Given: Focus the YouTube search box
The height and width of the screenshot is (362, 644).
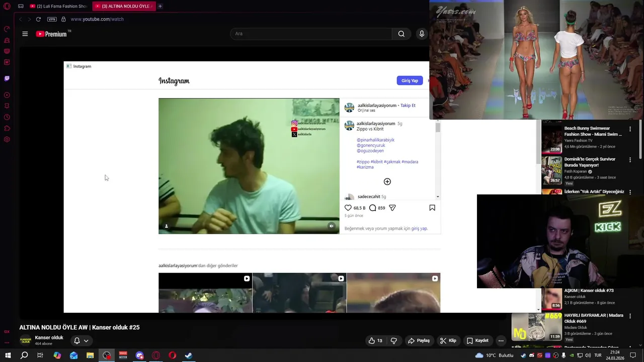Looking at the screenshot, I should [x=311, y=34].
